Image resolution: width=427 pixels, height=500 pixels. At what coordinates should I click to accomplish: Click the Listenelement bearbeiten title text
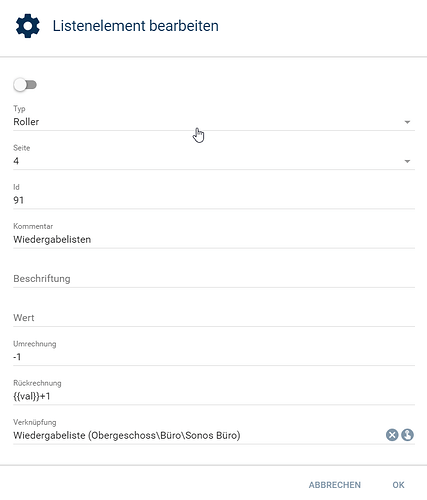click(136, 26)
